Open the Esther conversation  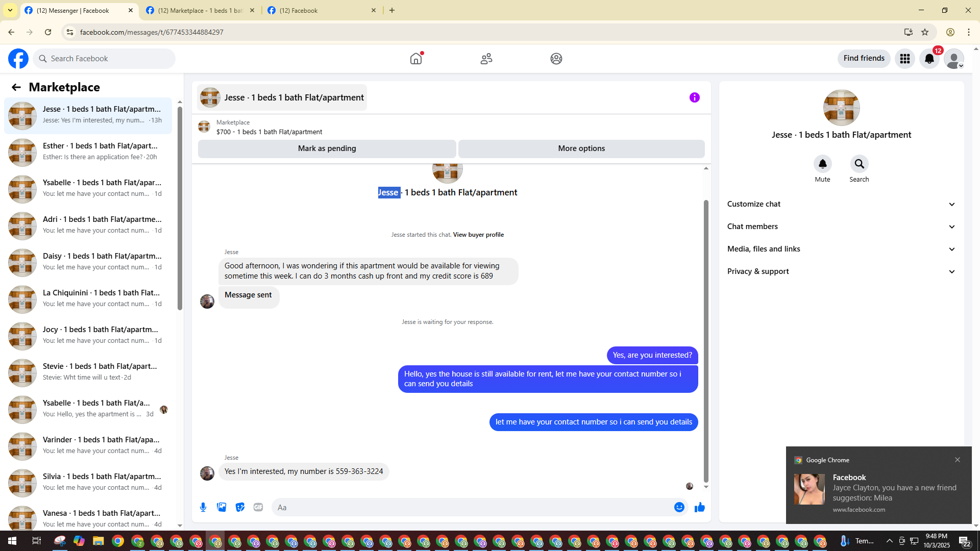[88, 152]
